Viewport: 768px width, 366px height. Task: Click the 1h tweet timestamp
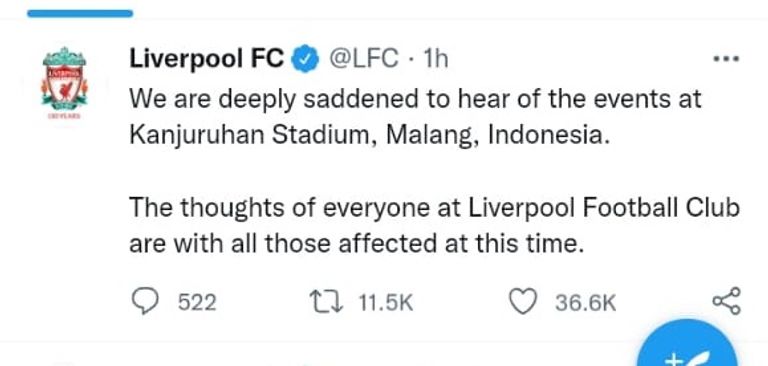[x=435, y=59]
